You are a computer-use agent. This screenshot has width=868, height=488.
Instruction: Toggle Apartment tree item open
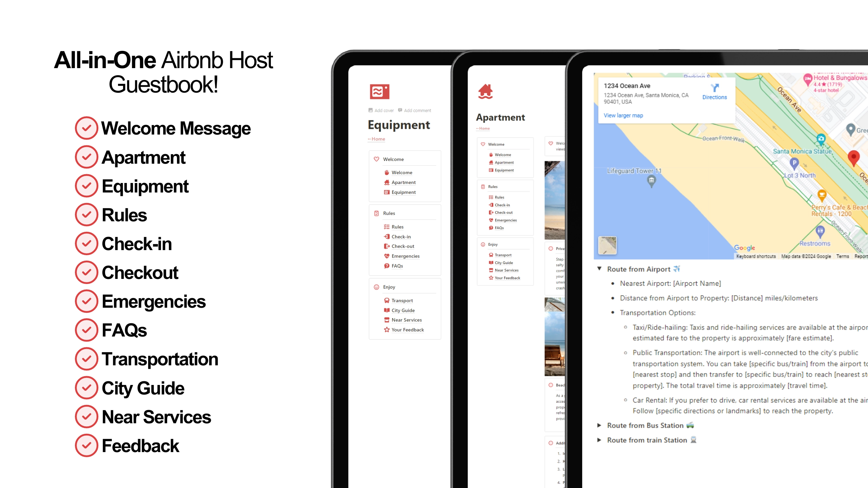[x=403, y=182]
